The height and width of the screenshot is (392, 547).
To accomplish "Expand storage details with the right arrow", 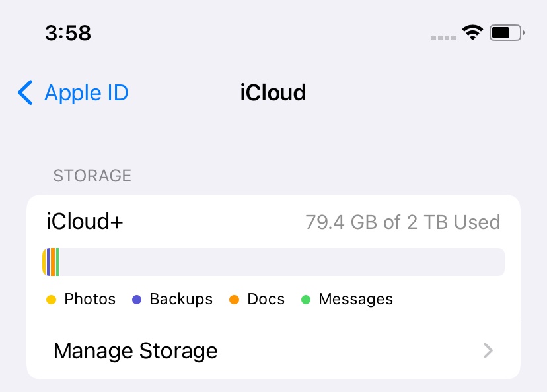I will point(488,350).
